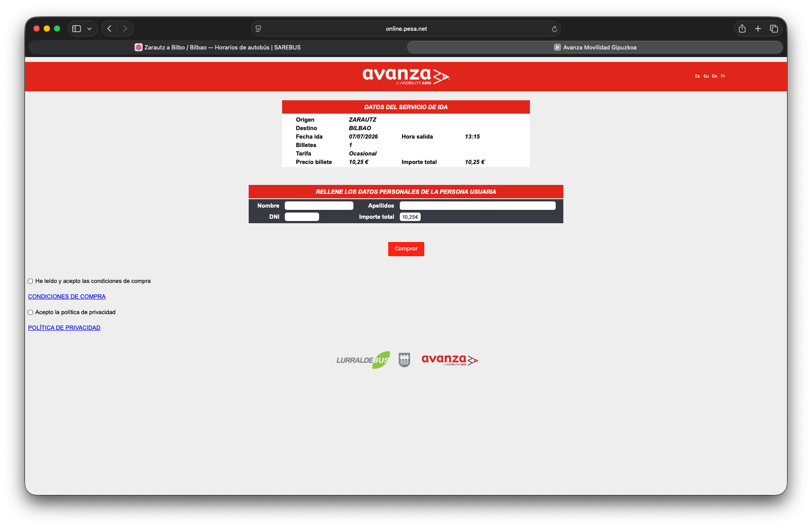Expand the sidebar dropdown chevron

(90, 29)
